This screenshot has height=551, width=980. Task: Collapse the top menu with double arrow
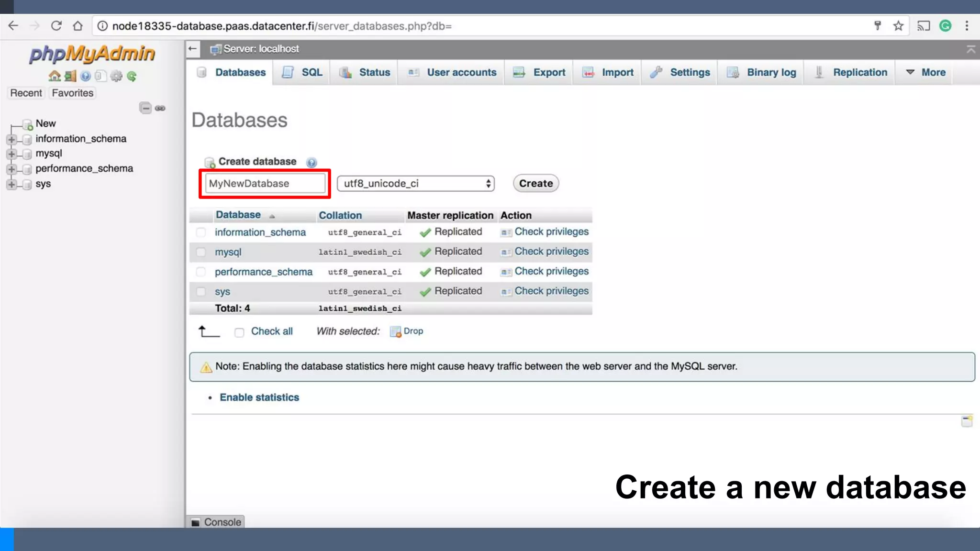pos(971,49)
